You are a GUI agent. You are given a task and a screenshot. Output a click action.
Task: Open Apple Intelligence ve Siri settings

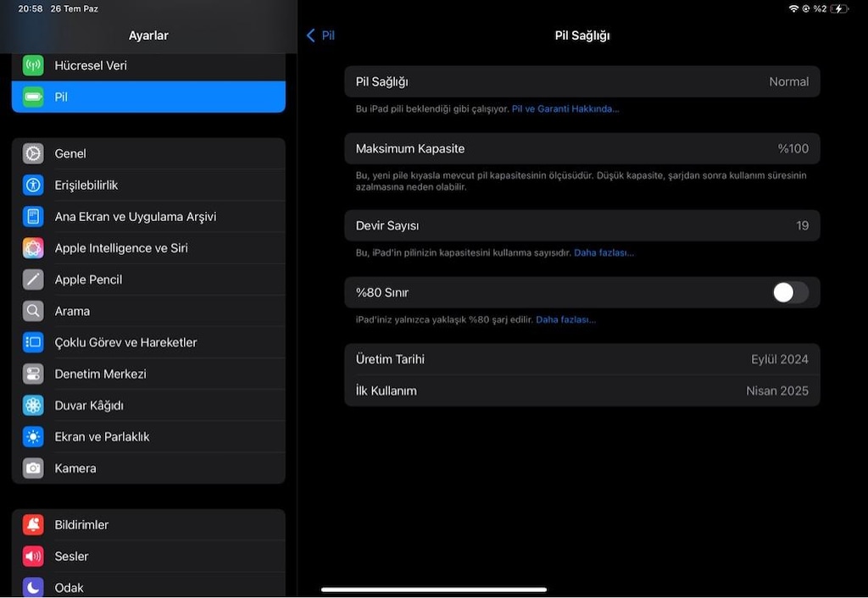coord(148,248)
